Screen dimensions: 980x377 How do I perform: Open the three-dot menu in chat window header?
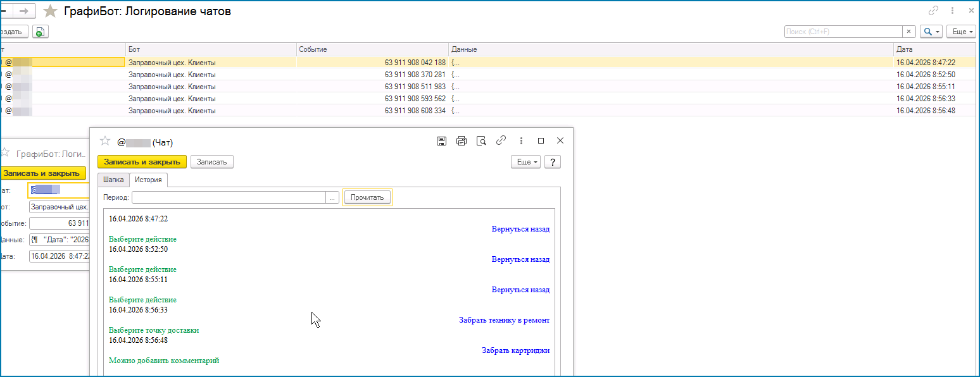click(x=521, y=141)
